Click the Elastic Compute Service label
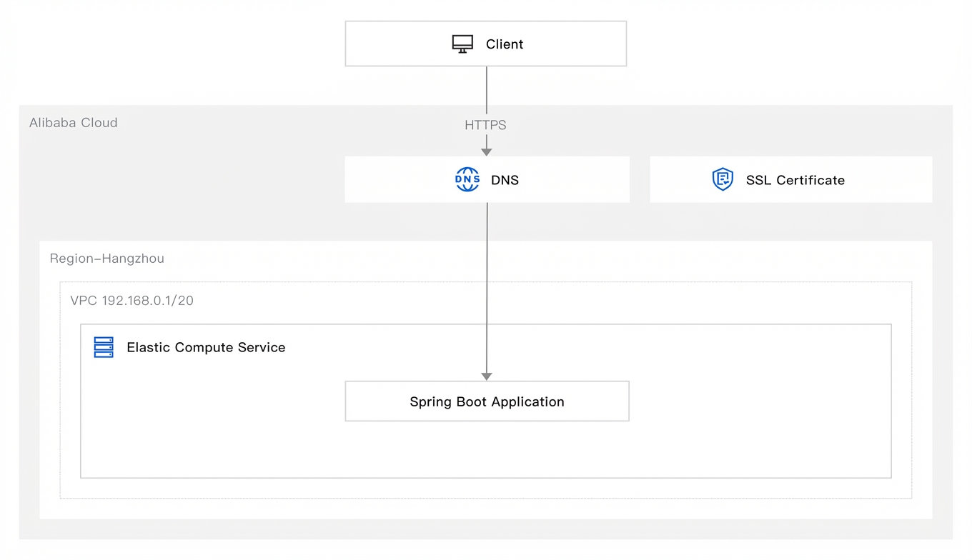Screen dimensions: 972x560 (x=206, y=347)
